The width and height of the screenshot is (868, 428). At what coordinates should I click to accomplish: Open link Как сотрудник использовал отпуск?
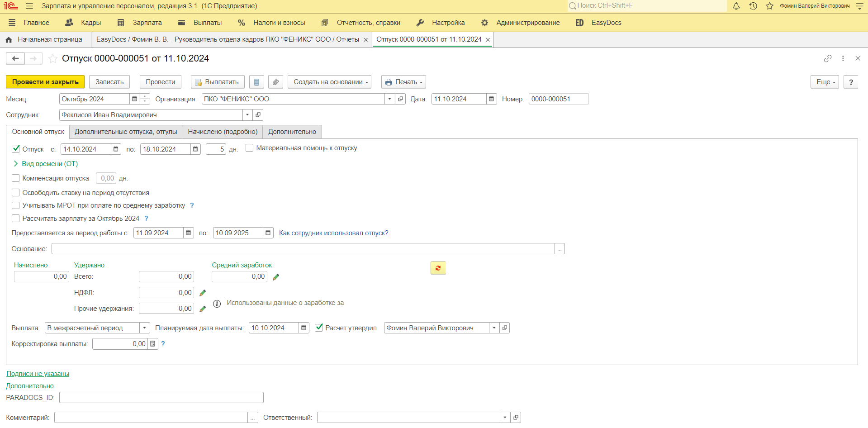point(333,233)
